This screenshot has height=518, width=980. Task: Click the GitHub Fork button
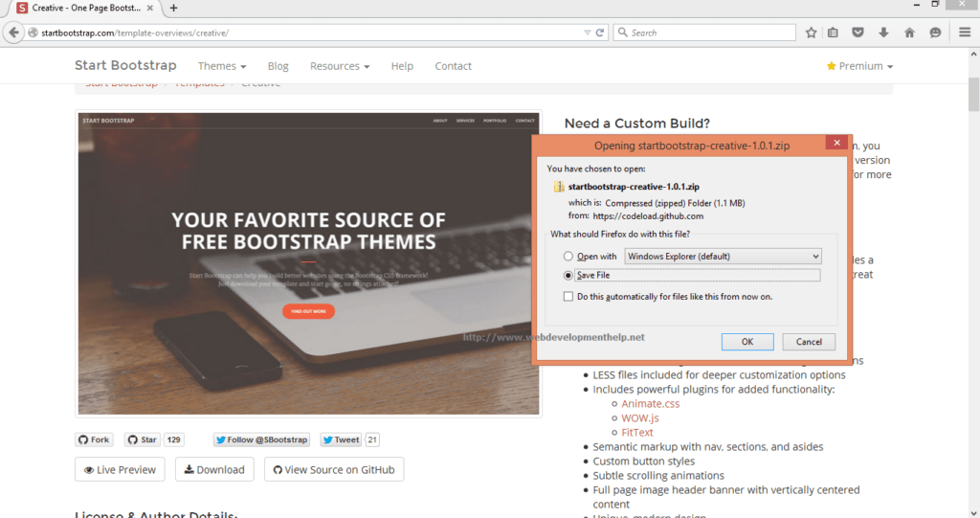[95, 439]
